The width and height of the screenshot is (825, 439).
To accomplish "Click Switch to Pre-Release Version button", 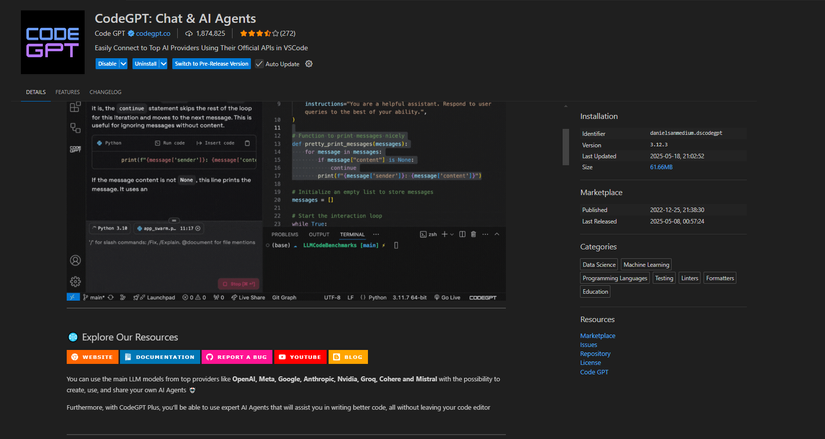I will point(211,64).
